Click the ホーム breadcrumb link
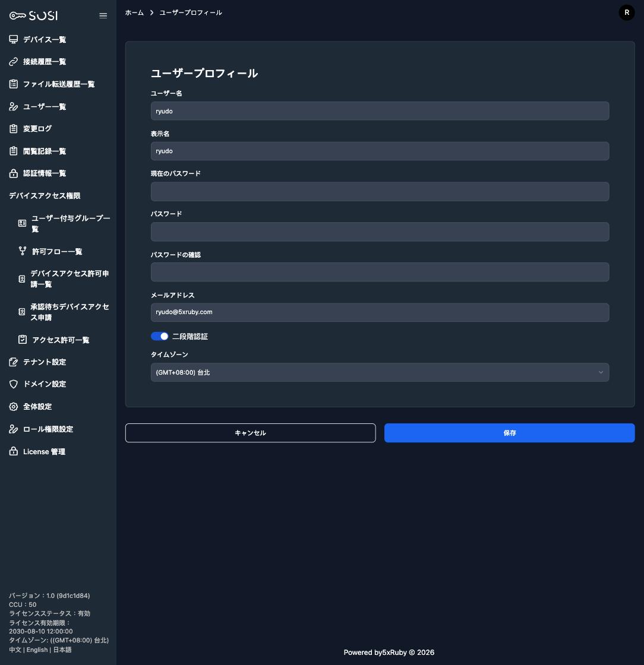This screenshot has height=665, width=644. point(134,12)
